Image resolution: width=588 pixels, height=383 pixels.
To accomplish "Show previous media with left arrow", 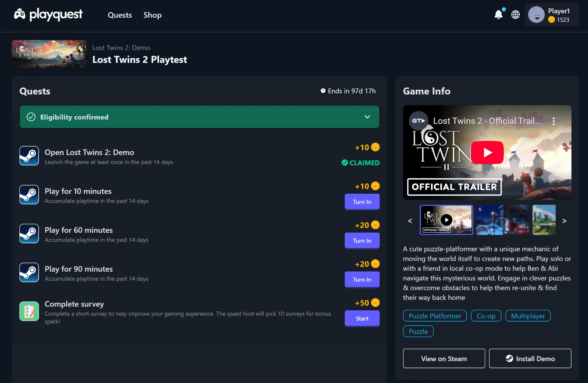I will 410,221.
